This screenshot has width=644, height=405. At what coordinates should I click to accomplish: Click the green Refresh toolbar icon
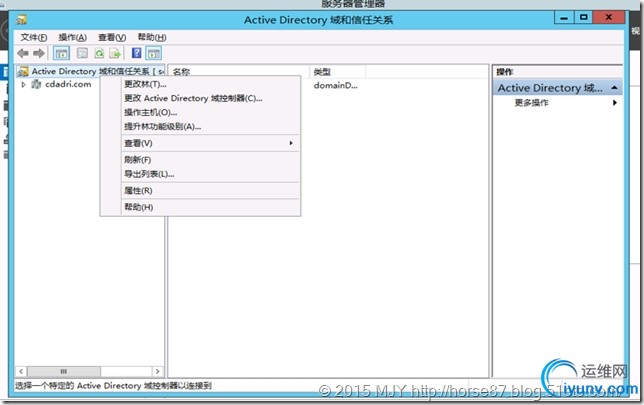point(99,53)
